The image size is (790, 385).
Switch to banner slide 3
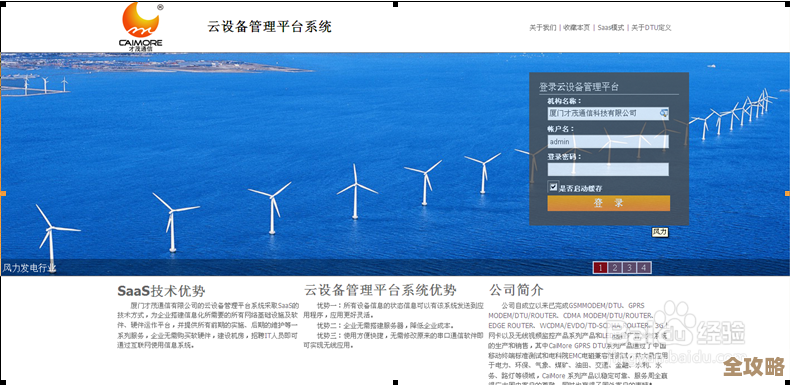click(x=629, y=268)
